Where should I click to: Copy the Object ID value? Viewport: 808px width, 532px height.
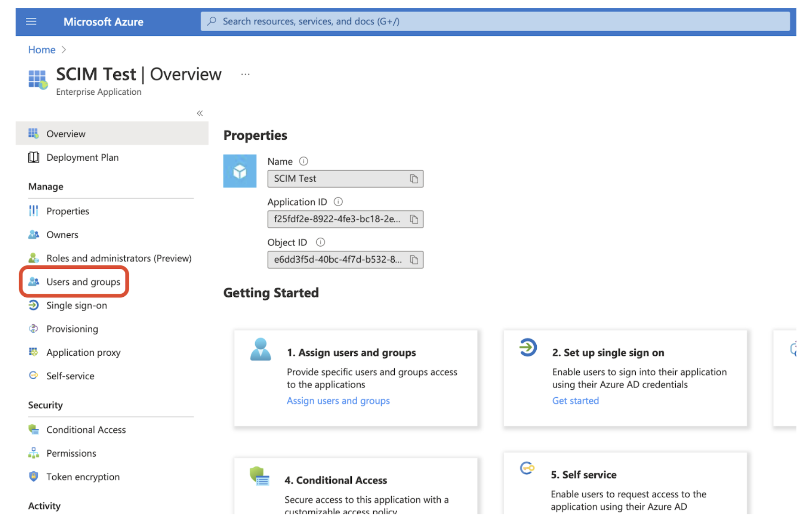(x=414, y=260)
